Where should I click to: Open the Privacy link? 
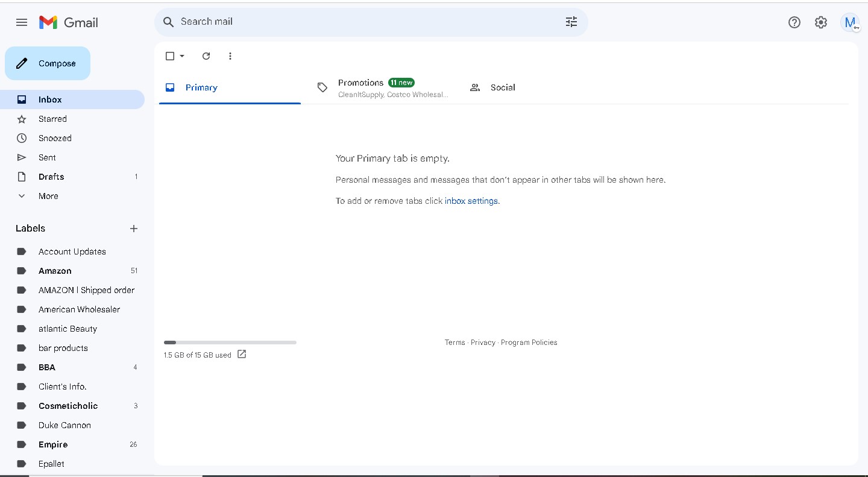pyautogui.click(x=483, y=343)
